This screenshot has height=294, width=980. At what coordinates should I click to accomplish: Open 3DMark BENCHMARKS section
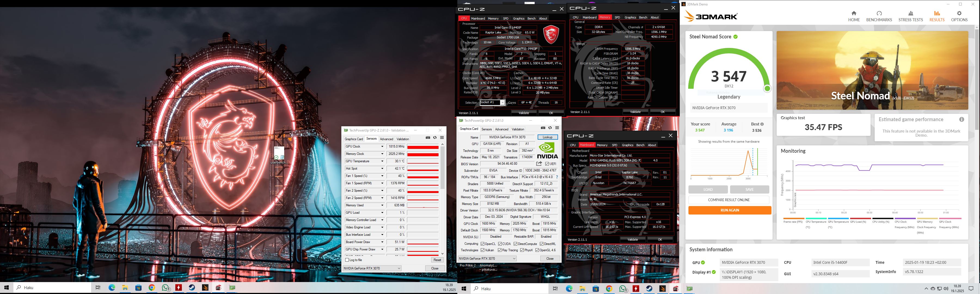(x=879, y=16)
